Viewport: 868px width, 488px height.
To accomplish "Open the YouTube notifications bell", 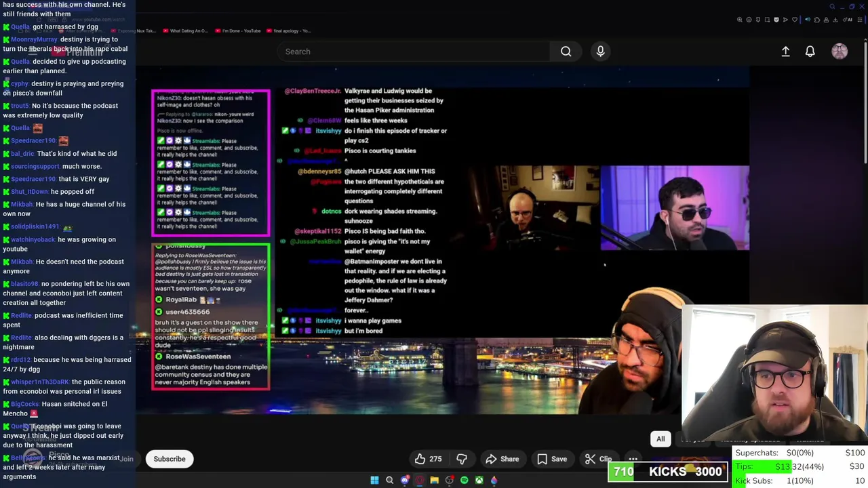I will [810, 52].
